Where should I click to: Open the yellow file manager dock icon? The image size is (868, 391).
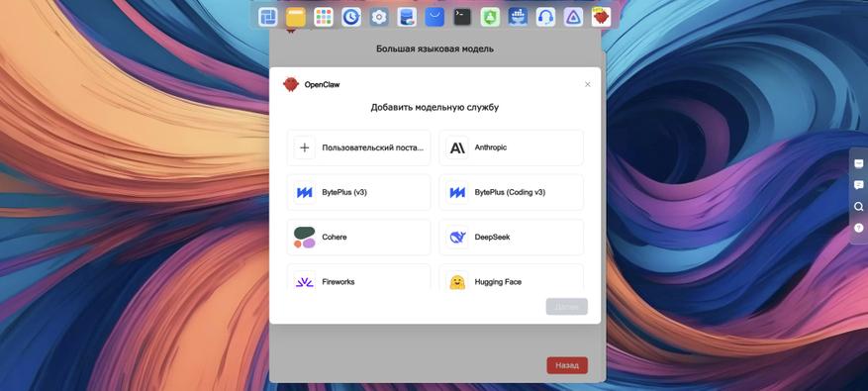(296, 17)
